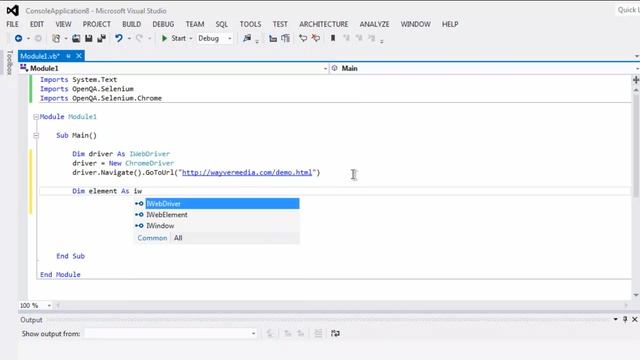Open the SQL menu

tap(222, 24)
